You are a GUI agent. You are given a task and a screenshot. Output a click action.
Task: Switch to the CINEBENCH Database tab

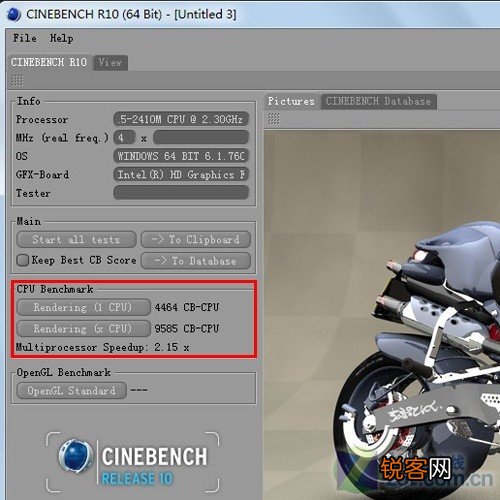pos(378,101)
